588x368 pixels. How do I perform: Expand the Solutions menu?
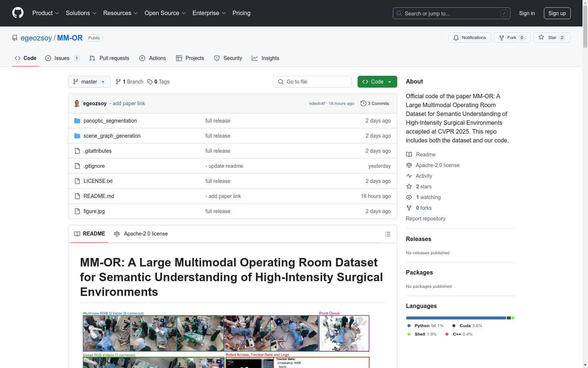81,13
